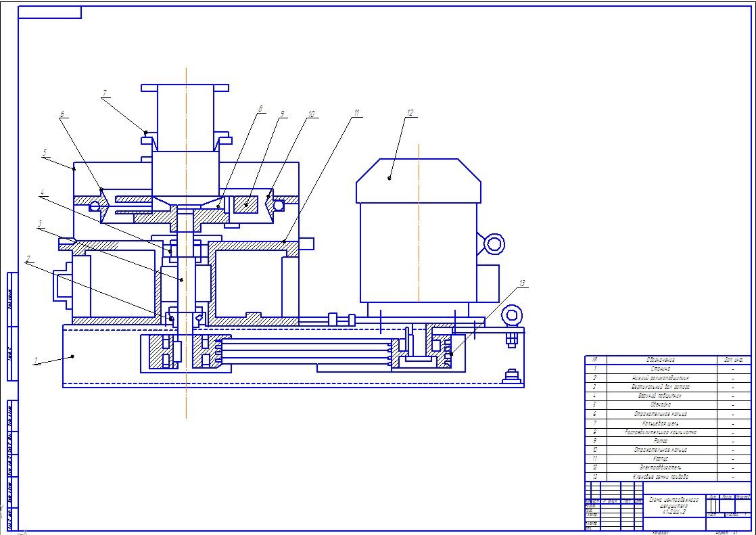
Task: Click the 'Обозначение' table column header
Action: click(661, 360)
